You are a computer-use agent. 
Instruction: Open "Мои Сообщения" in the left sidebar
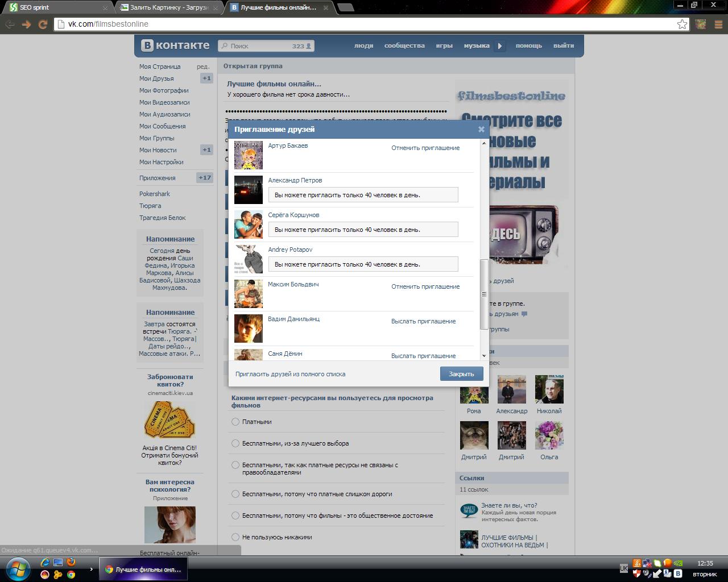[163, 126]
